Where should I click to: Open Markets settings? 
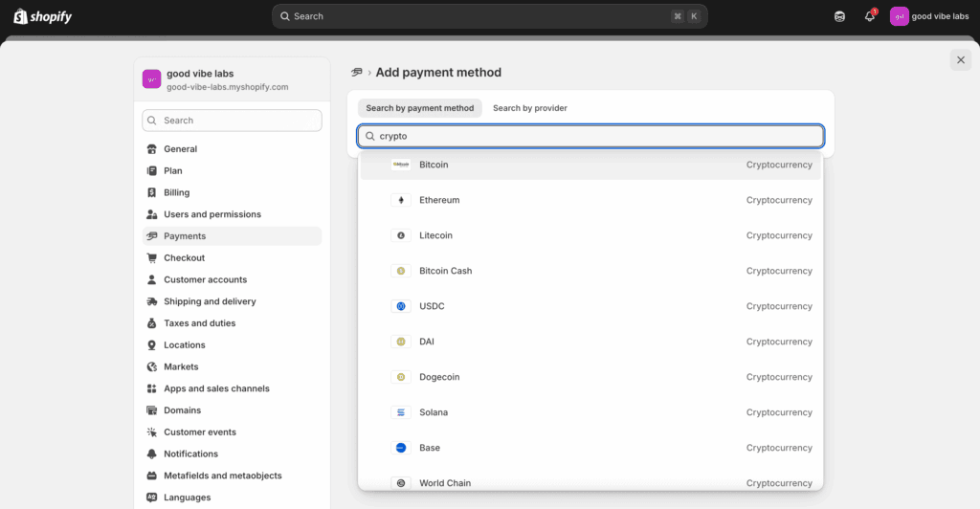pyautogui.click(x=232, y=366)
